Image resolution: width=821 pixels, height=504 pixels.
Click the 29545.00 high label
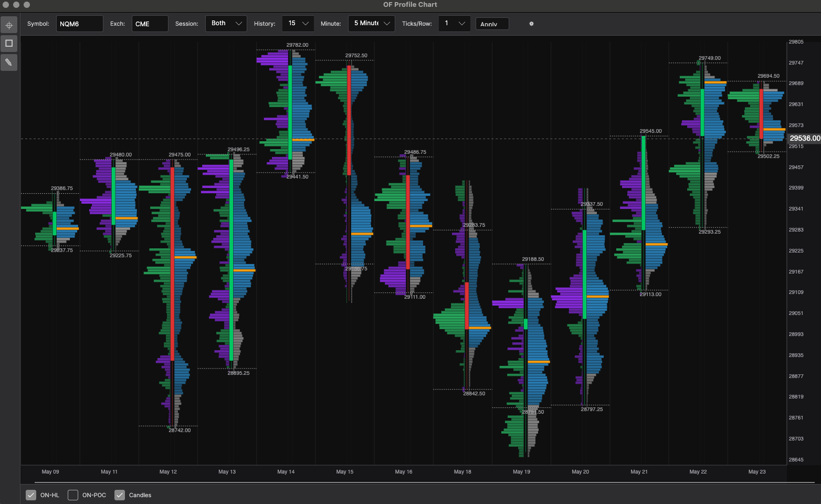pyautogui.click(x=651, y=131)
